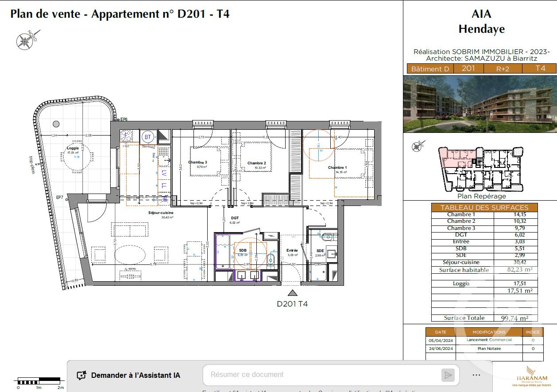Viewport: 557px width, 392px height.
Task: Click the TABLEAU DES SURFACES header
Action: pos(484,207)
